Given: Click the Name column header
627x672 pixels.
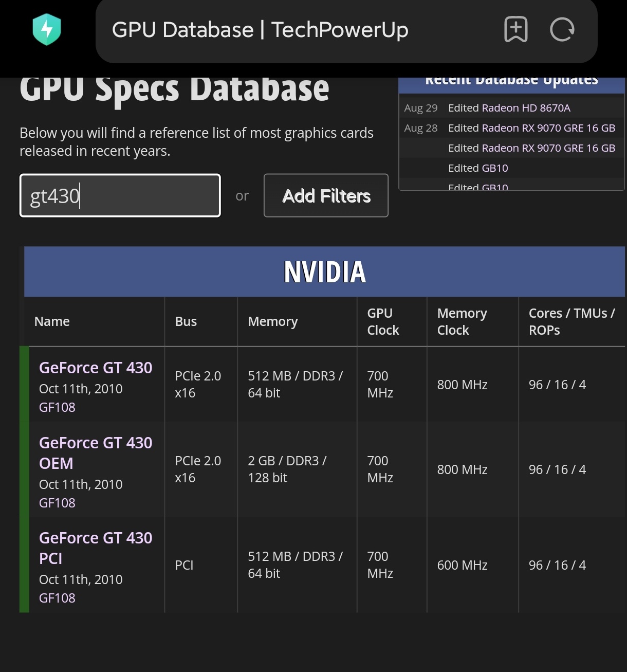Looking at the screenshot, I should click(x=52, y=321).
